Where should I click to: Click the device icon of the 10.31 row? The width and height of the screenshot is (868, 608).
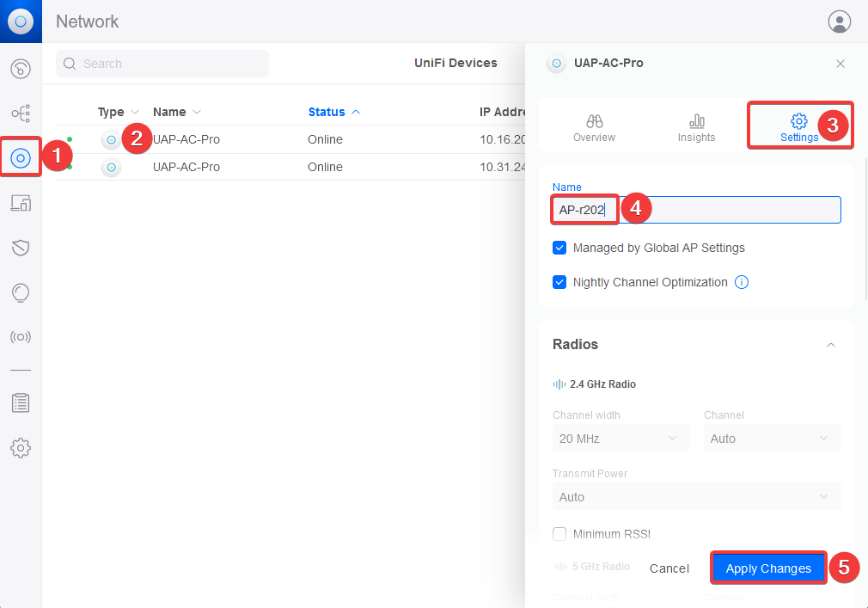click(111, 167)
